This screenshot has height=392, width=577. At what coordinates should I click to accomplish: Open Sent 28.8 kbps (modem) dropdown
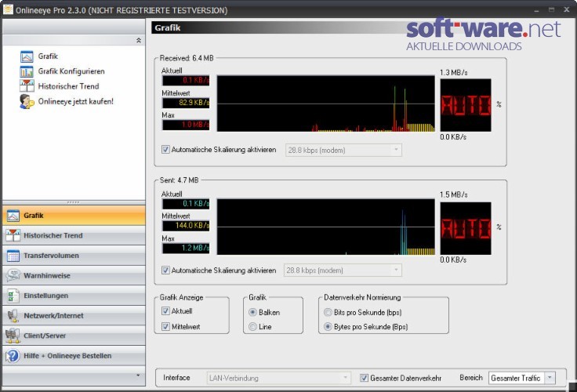point(343,270)
